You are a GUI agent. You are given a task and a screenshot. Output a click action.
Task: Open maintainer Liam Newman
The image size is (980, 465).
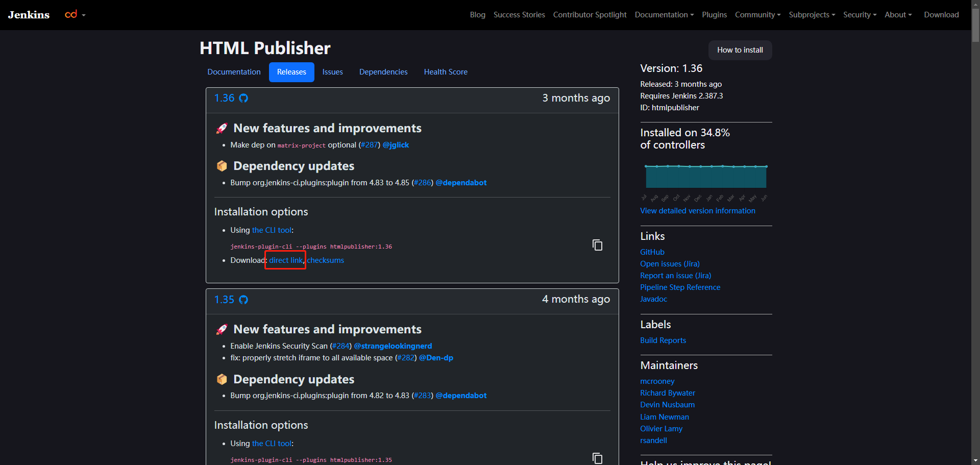[665, 417]
